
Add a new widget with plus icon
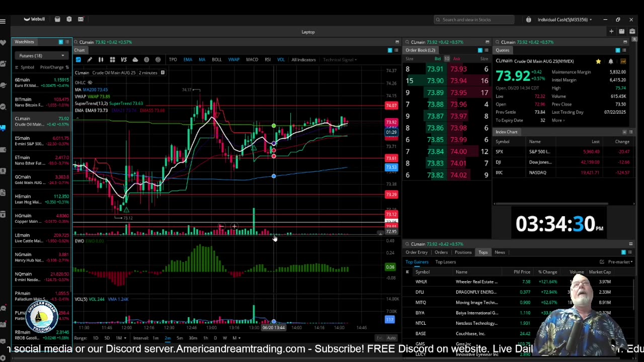pyautogui.click(x=611, y=32)
